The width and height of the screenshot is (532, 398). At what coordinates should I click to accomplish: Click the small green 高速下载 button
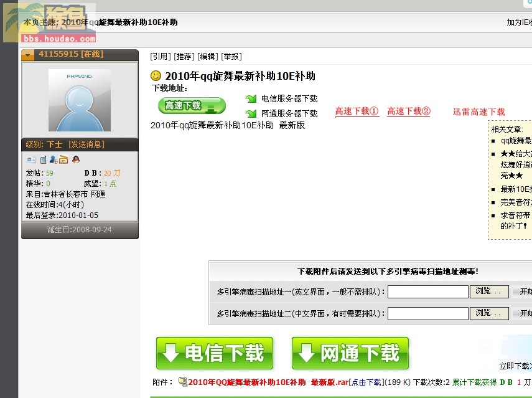click(192, 106)
